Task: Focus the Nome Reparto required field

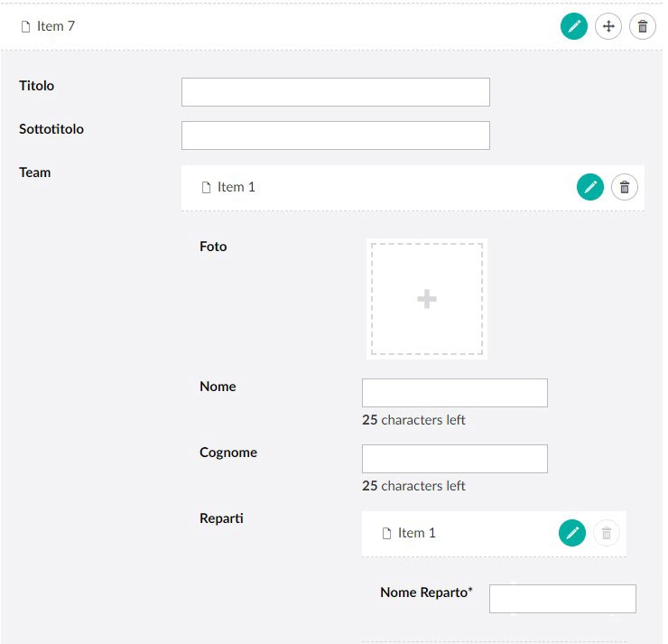Action: [x=562, y=599]
